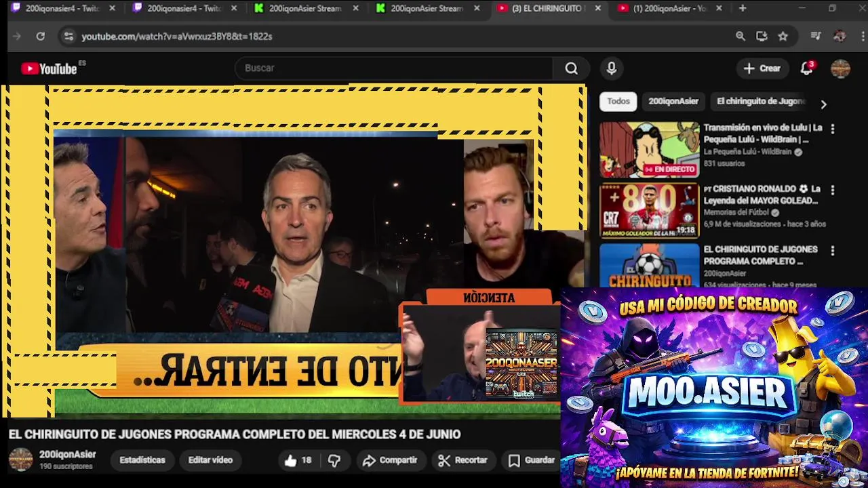Open EL CHIRINGUITO DE JUGONES PROGRAMA COMPLETO title

[x=760, y=256]
